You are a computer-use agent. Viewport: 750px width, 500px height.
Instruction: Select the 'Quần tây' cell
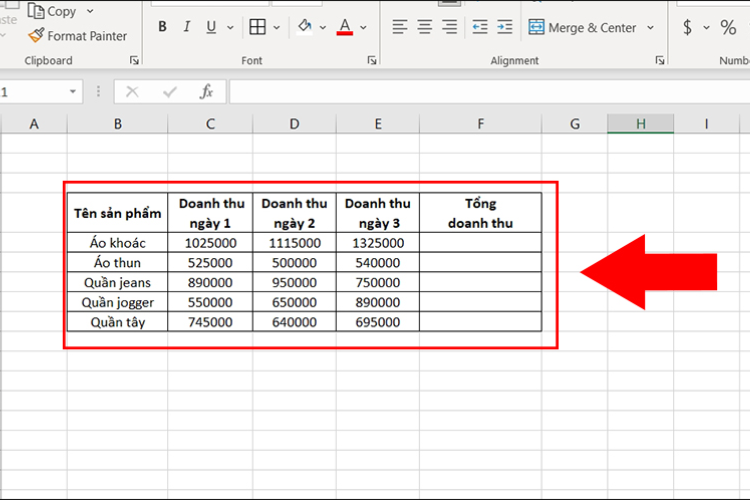click(x=118, y=322)
